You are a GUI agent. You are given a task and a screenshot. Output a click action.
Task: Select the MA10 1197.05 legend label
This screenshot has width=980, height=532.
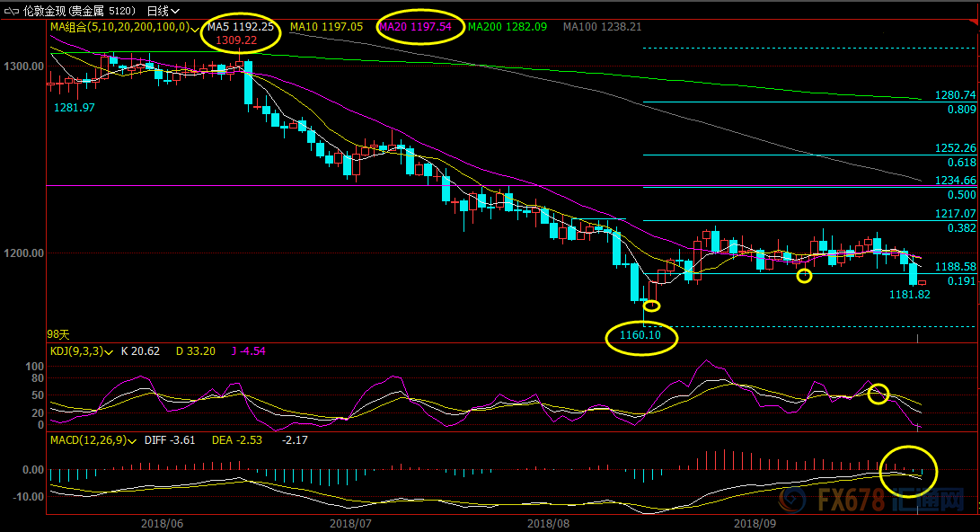(x=326, y=27)
